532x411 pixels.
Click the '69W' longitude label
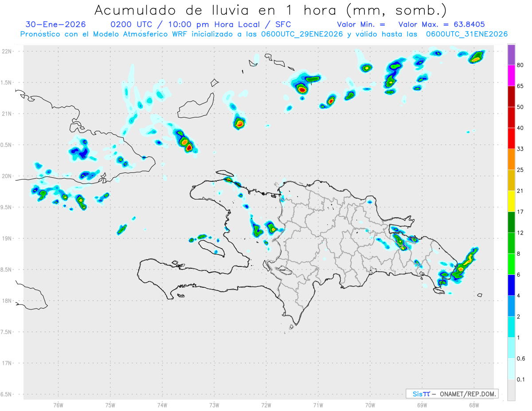pyautogui.click(x=422, y=405)
